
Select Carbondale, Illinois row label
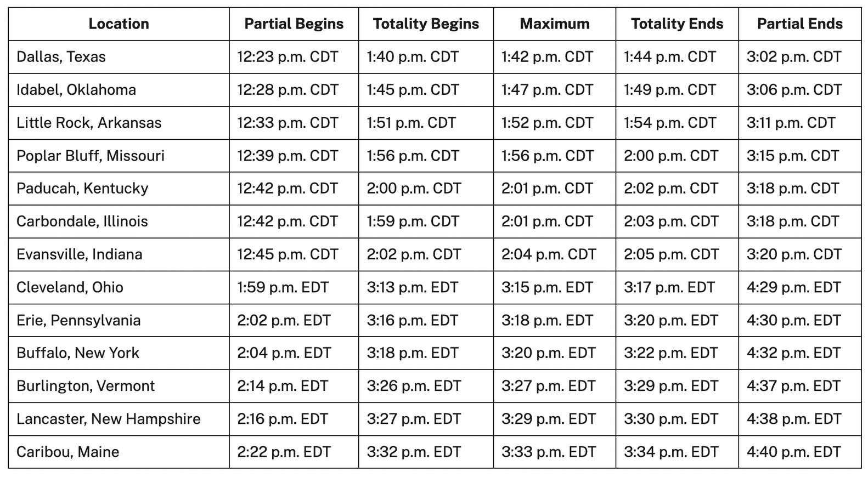pos(119,222)
